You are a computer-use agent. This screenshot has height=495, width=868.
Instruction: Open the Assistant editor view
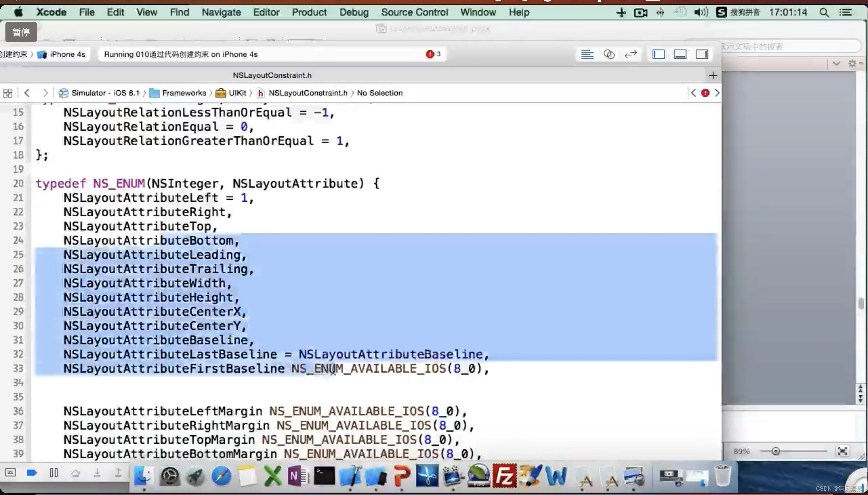click(609, 54)
